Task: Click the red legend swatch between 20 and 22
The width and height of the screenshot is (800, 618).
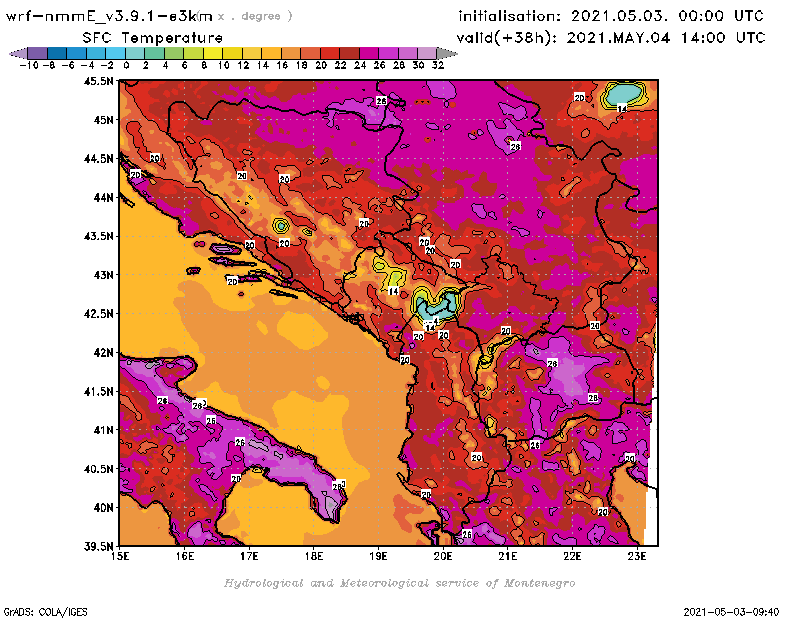Action: (330, 53)
